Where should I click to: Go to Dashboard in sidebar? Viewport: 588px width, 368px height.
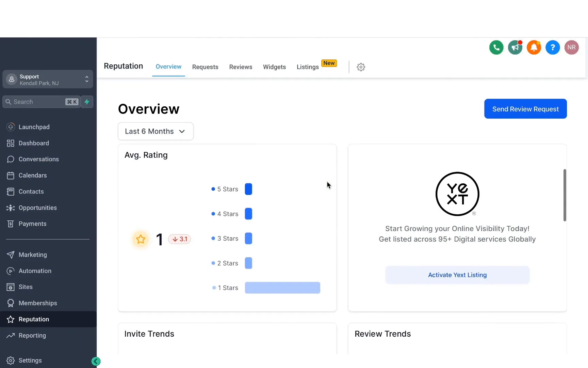click(x=34, y=143)
